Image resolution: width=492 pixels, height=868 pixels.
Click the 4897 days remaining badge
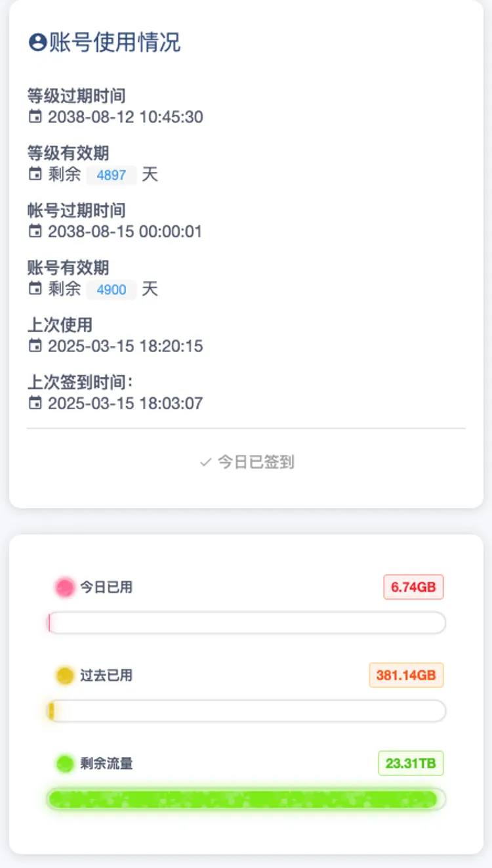tap(112, 175)
